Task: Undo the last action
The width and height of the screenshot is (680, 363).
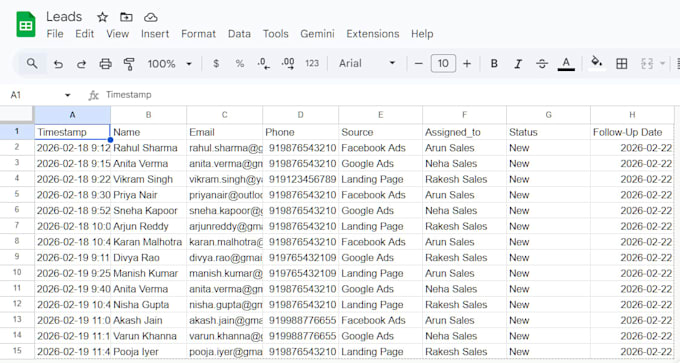Action: pyautogui.click(x=58, y=64)
